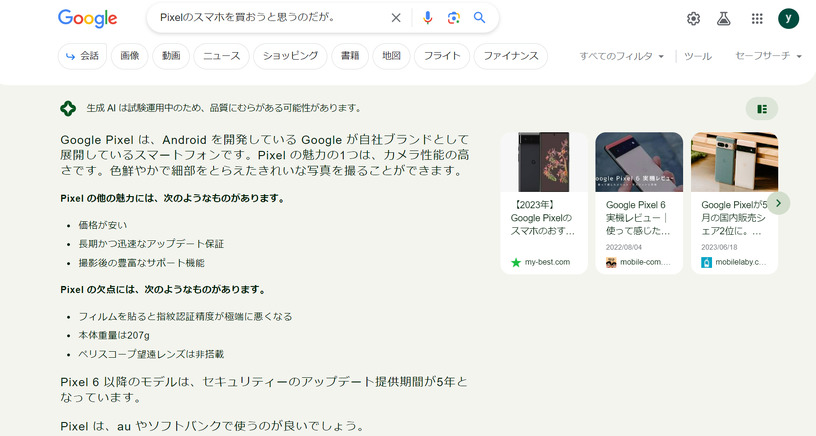Image resolution: width=816 pixels, height=436 pixels.
Task: Switch to ニュース results
Action: [221, 56]
